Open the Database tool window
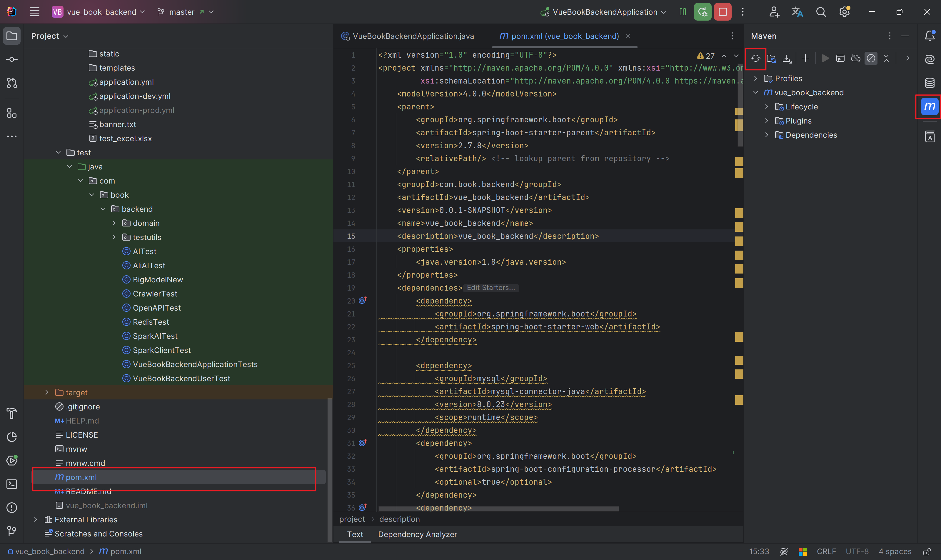This screenshot has height=560, width=941. [x=930, y=83]
